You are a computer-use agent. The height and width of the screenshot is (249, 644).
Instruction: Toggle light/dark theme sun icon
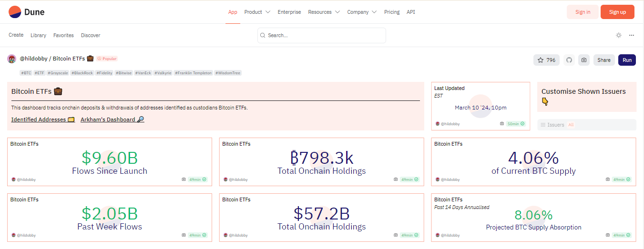(x=619, y=35)
